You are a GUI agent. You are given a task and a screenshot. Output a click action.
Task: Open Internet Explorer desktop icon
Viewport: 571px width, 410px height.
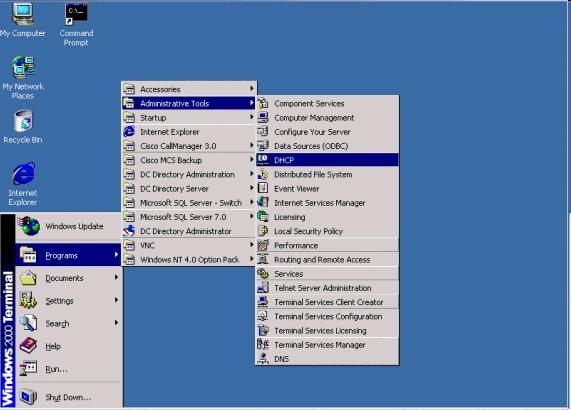point(23,184)
